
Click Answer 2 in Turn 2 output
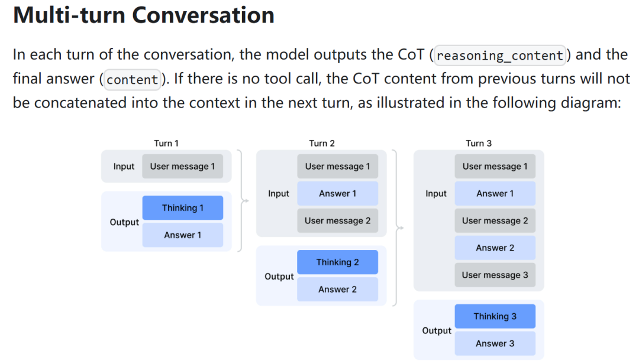coord(337,289)
